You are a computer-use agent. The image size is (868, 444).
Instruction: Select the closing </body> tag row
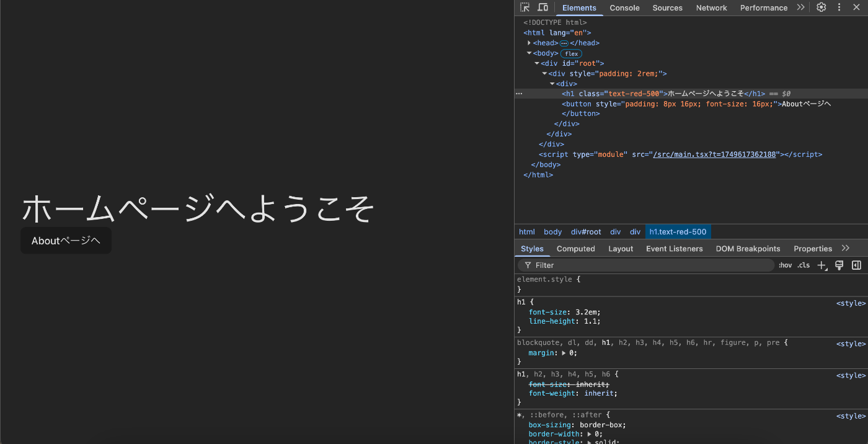[546, 165]
